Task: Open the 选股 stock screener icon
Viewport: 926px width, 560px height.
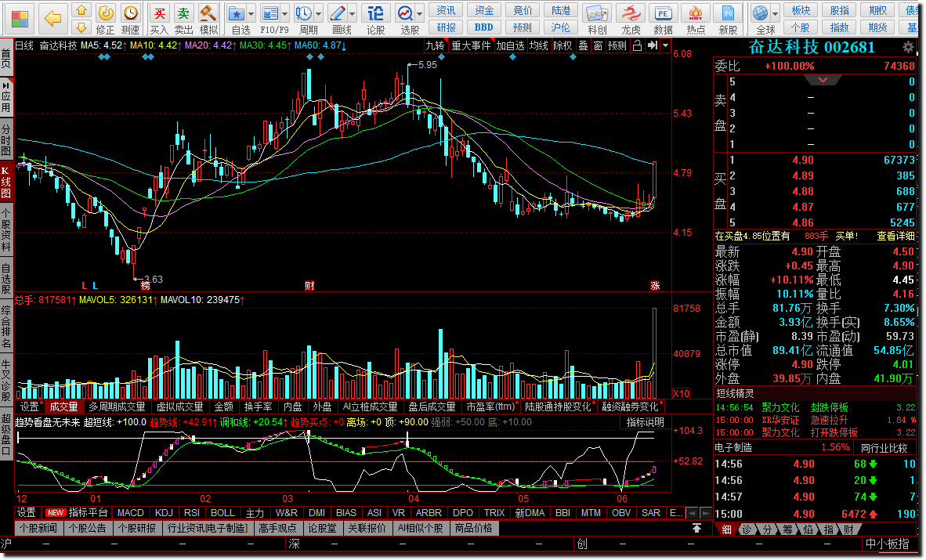Action: [405, 13]
